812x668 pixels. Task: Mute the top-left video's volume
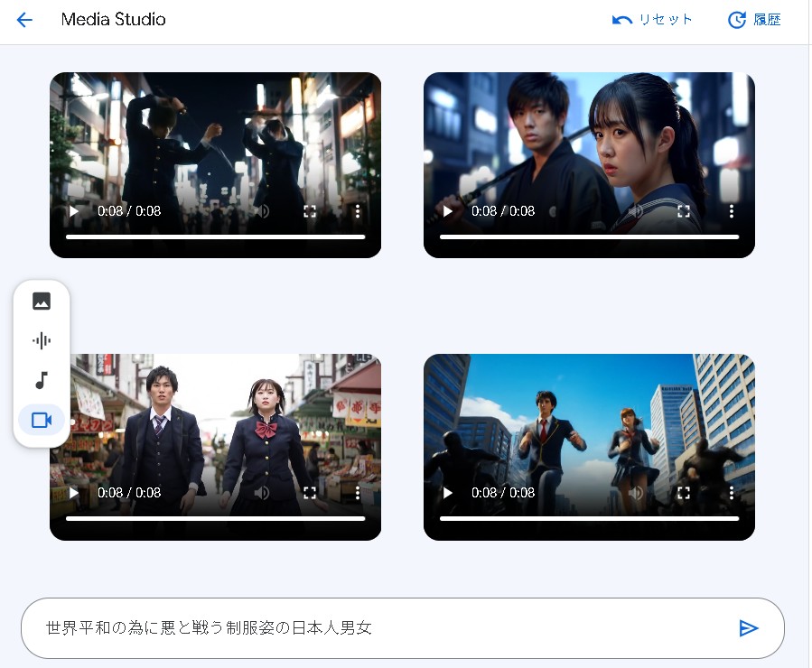(x=262, y=211)
